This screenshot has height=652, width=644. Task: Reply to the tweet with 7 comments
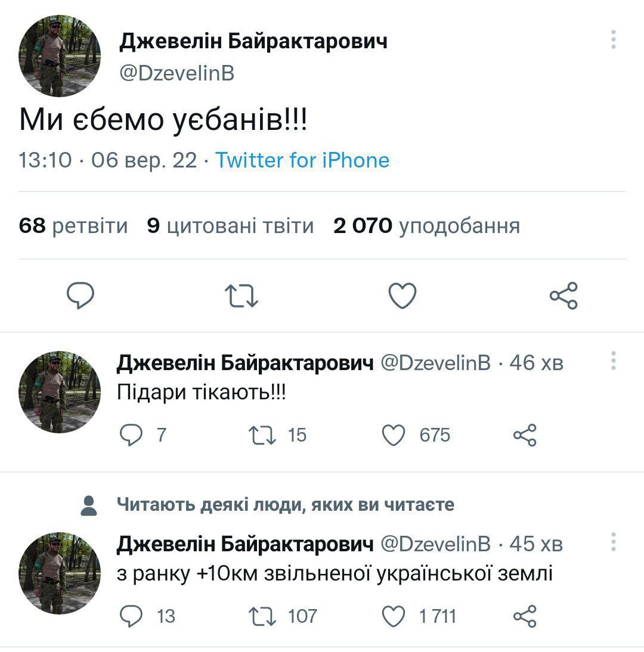[131, 436]
